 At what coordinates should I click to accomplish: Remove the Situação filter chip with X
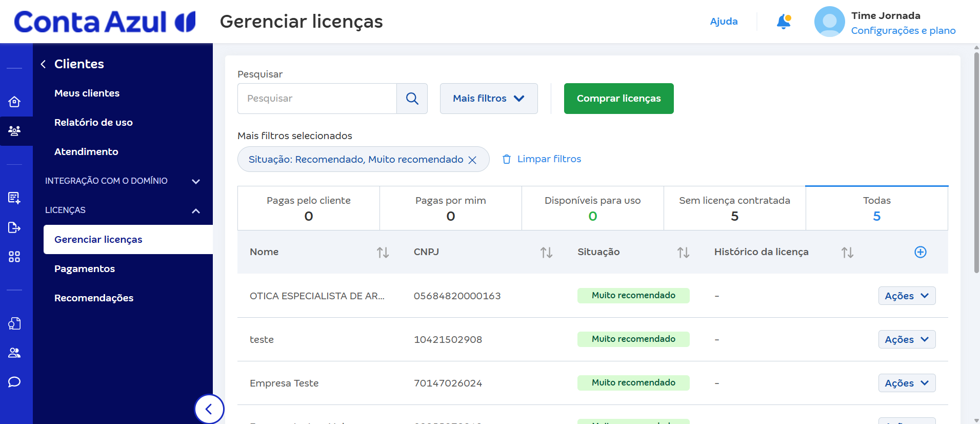tap(472, 160)
